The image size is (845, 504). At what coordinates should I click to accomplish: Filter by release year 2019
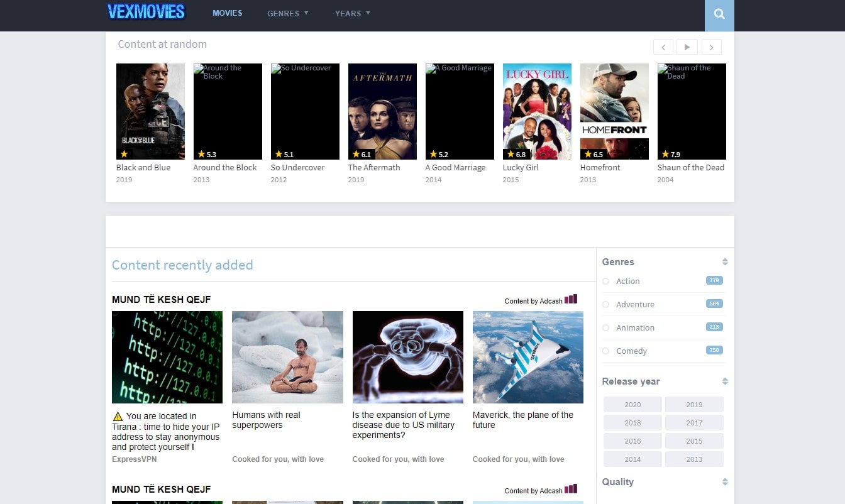tap(694, 405)
